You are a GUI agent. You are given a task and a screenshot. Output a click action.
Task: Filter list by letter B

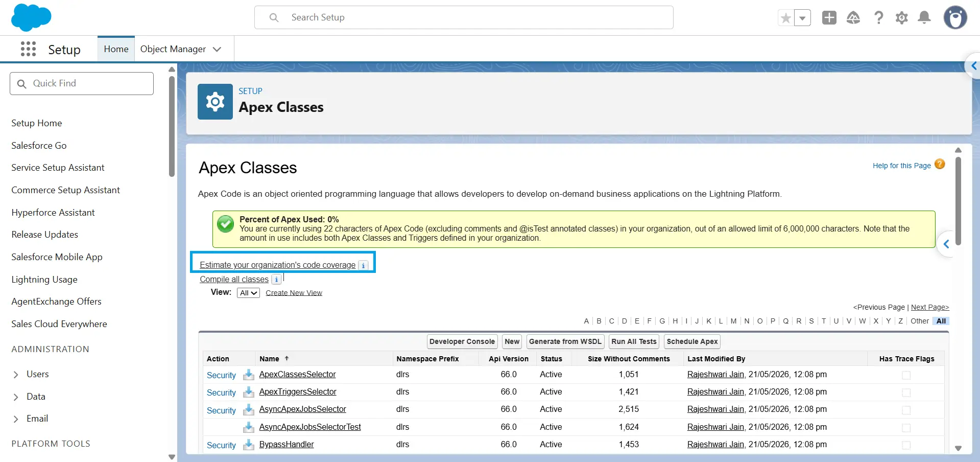click(599, 321)
